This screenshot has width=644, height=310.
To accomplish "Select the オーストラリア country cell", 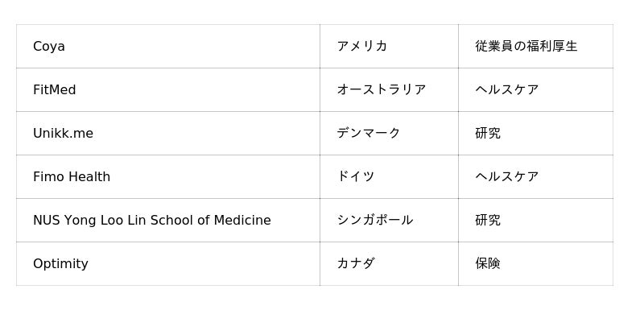I will pos(389,90).
